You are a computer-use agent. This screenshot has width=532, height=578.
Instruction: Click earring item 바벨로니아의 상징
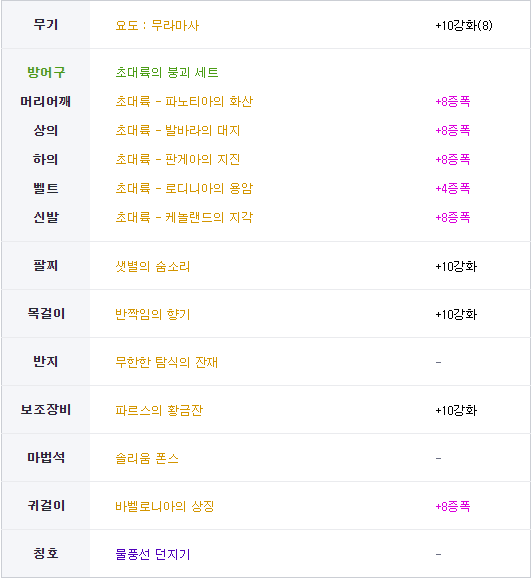(164, 506)
